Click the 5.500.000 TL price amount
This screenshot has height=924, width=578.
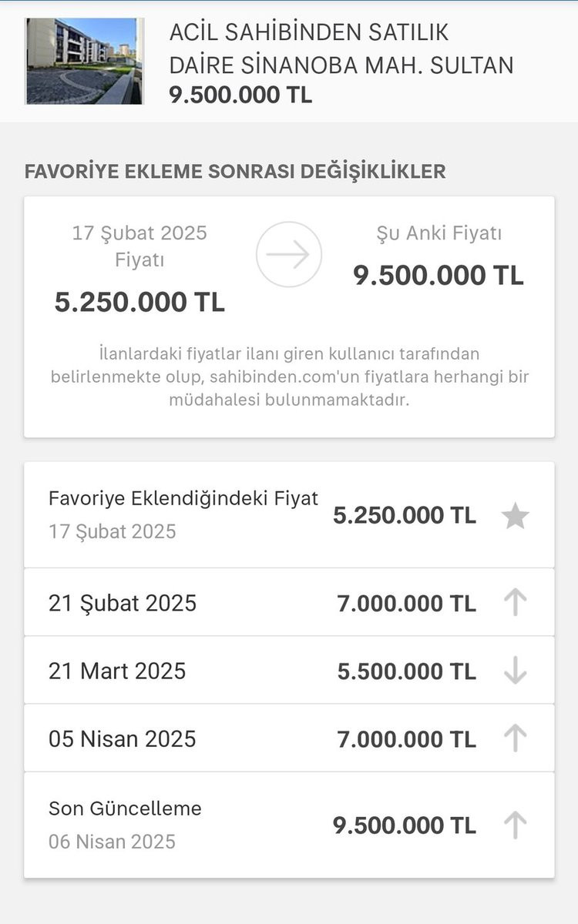click(x=407, y=671)
